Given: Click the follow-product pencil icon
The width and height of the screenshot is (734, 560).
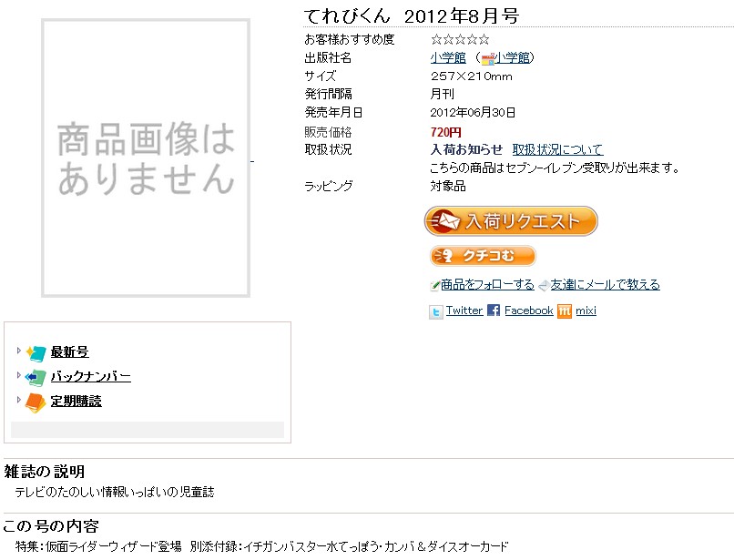Looking at the screenshot, I should click(435, 286).
